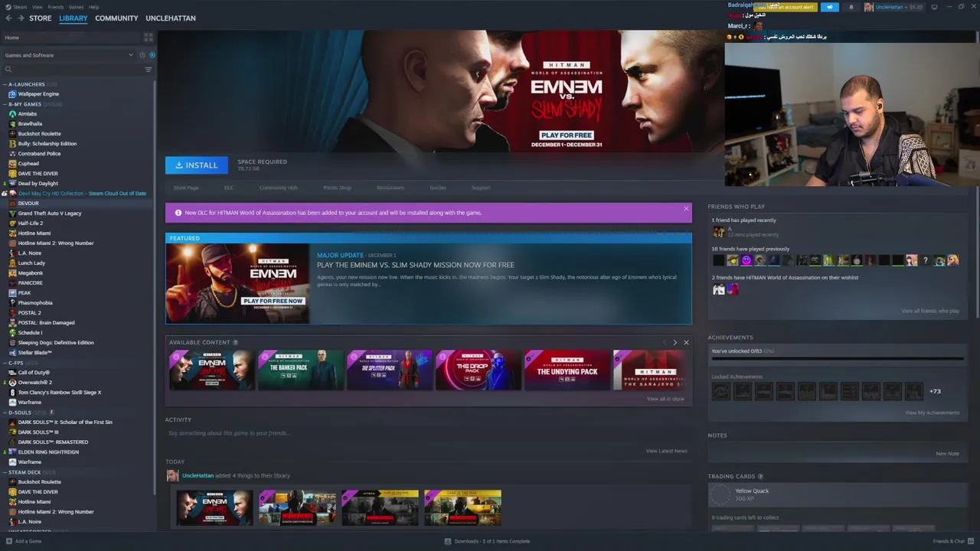Viewport: 980px width, 551px height.
Task: Click the Aimlabs game icon
Action: click(12, 114)
